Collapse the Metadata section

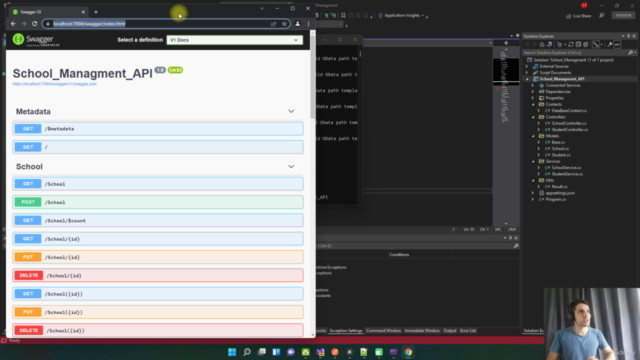pos(291,111)
